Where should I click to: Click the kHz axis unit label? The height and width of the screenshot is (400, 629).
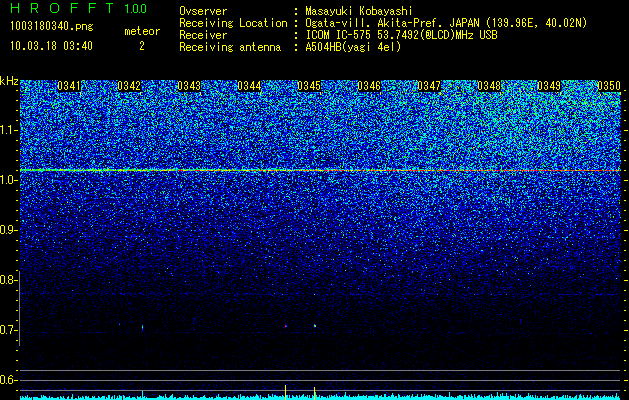tap(9, 81)
